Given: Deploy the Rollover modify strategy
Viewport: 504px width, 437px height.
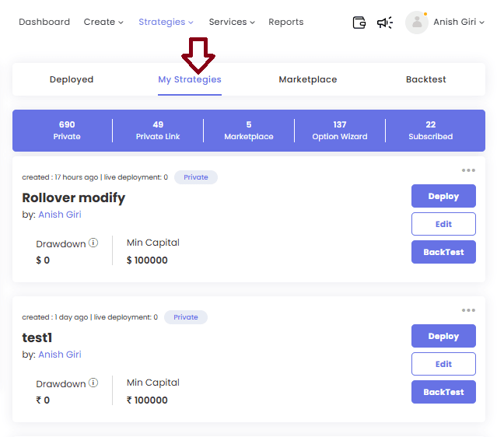Looking at the screenshot, I should (443, 196).
